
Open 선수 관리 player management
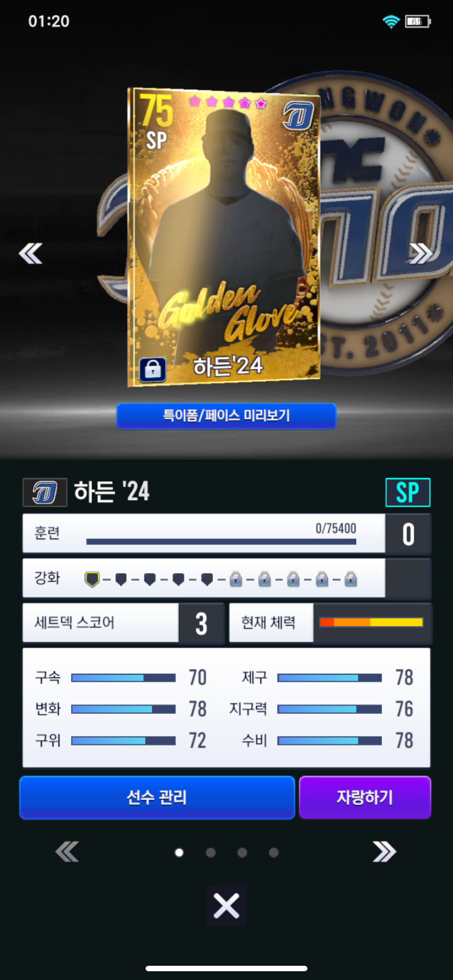coord(157,797)
